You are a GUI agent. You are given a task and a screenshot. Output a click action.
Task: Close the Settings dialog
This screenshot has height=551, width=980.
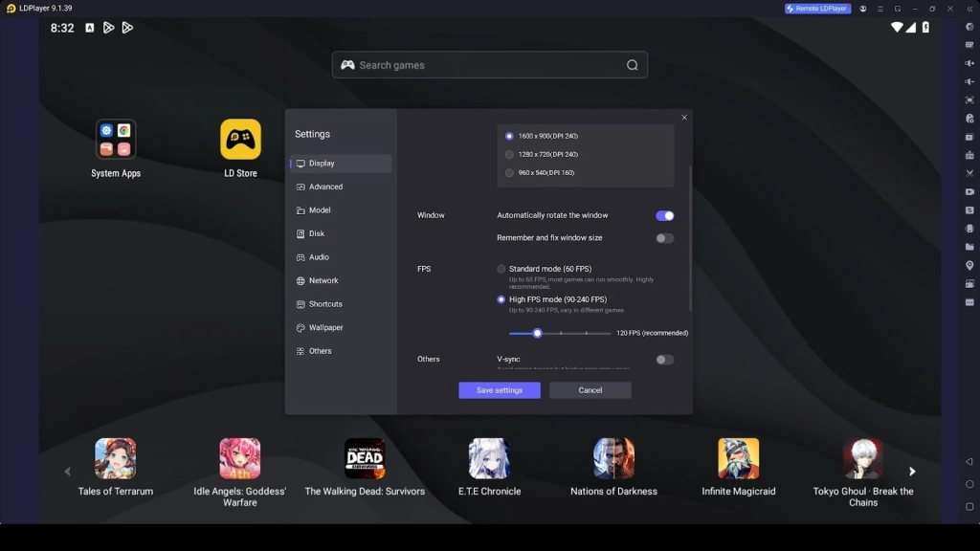tap(684, 118)
